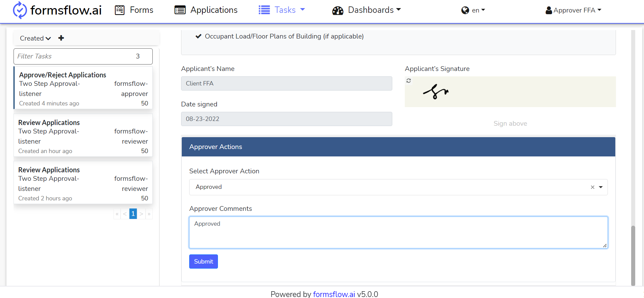Open the Select Approver Action dropdown

398,187
